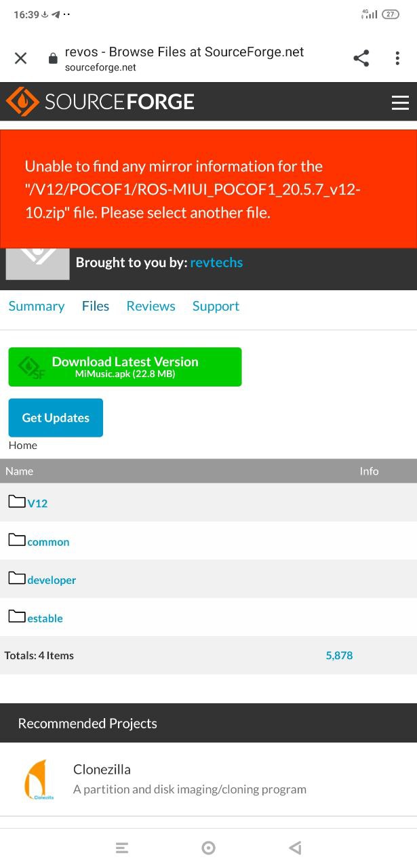Click the revtechs author link
The height and width of the screenshot is (868, 417).
point(216,262)
